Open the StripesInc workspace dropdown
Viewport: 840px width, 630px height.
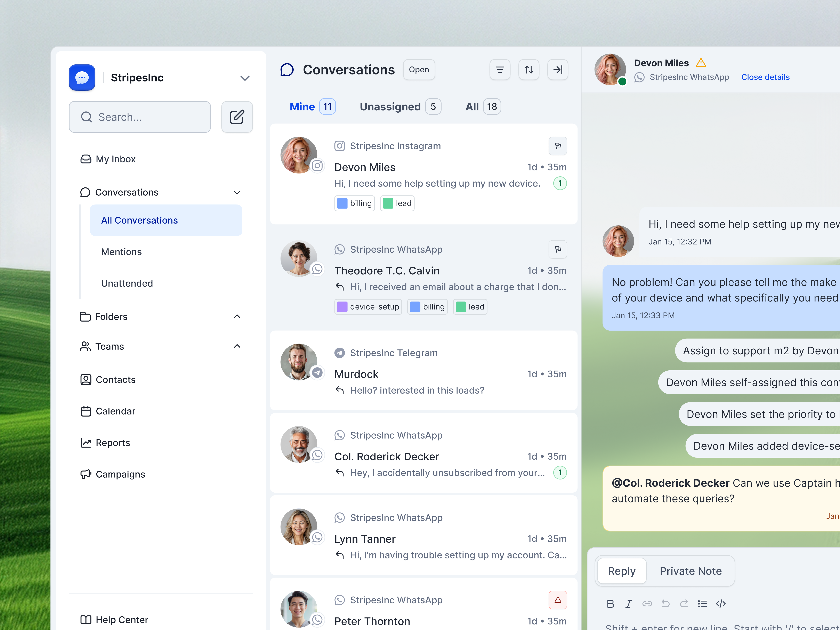tap(245, 78)
